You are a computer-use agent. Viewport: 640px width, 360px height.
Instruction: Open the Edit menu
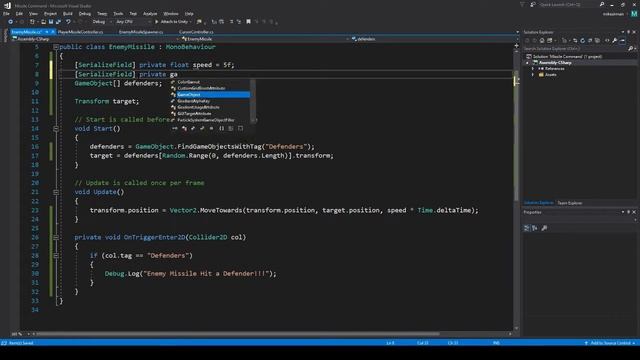click(x=19, y=13)
